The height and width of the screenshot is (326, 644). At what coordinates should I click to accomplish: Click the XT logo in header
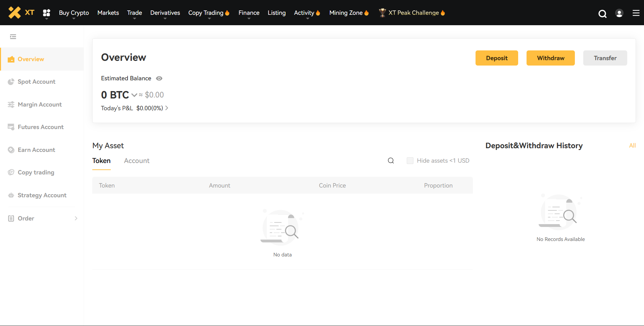tap(21, 12)
